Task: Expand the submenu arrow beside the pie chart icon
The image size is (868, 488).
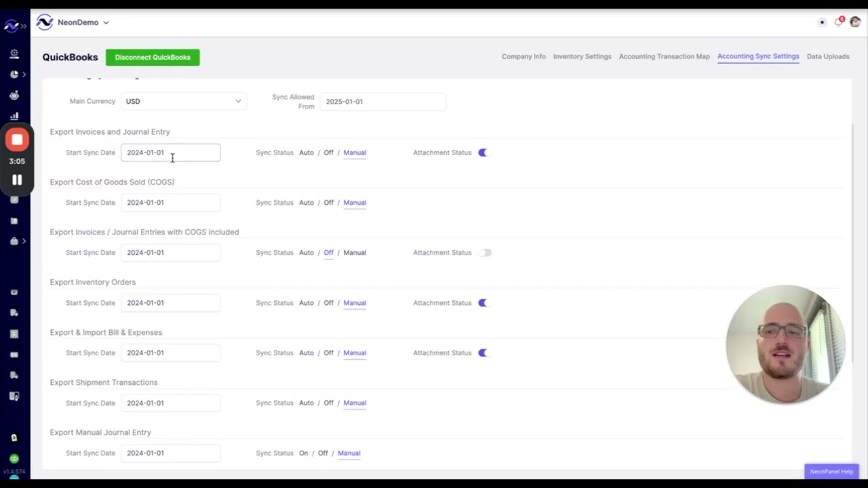Action: (x=24, y=74)
